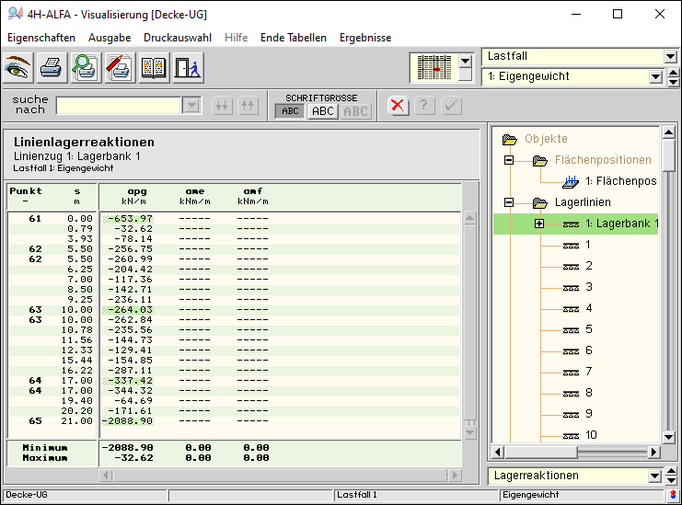Open the Lagerreaktionen dropdown at bottom
Screen dimensions: 682x505
[x=654, y=476]
